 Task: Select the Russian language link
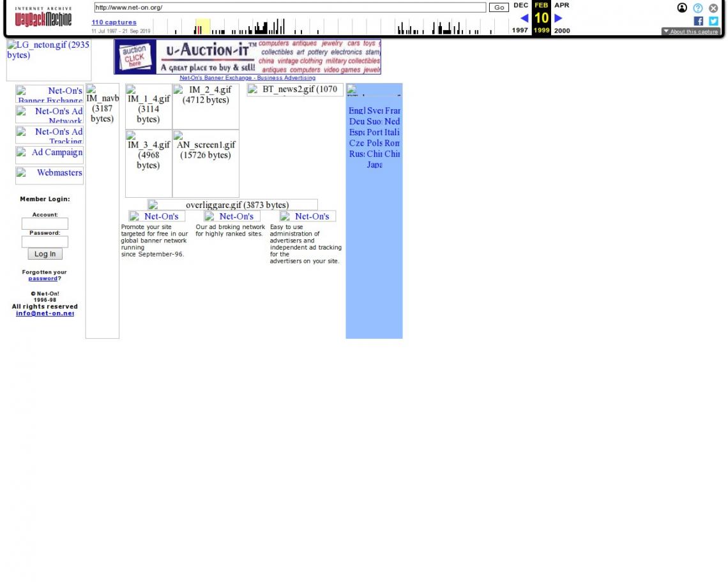click(x=356, y=154)
